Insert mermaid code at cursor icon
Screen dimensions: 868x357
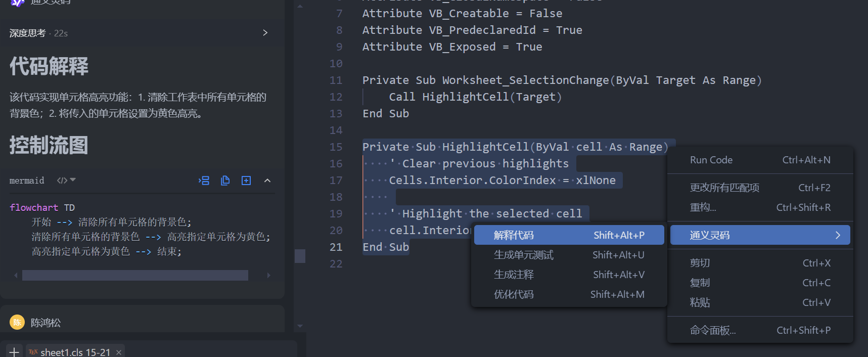pyautogui.click(x=204, y=181)
